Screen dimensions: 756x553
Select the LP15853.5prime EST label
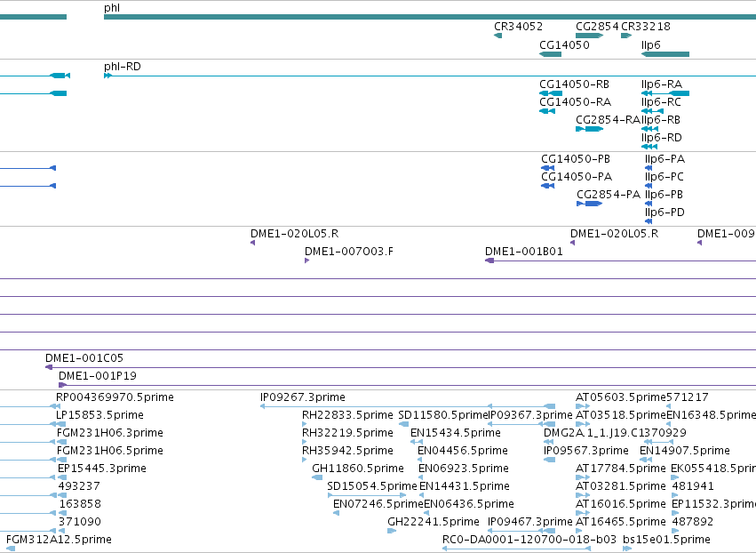point(99,415)
